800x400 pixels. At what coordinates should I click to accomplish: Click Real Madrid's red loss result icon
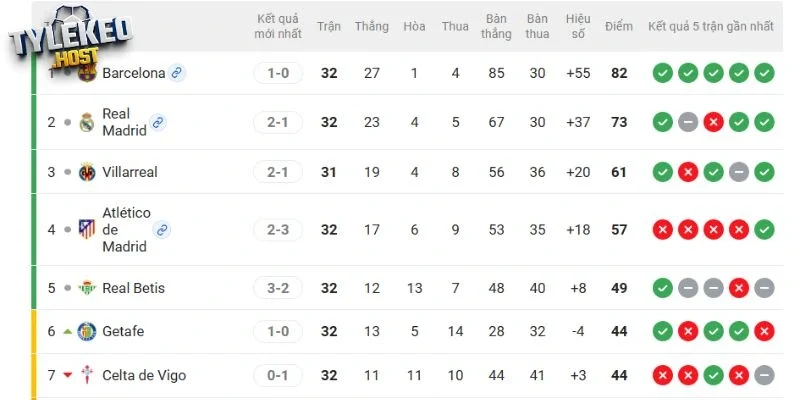point(713,122)
